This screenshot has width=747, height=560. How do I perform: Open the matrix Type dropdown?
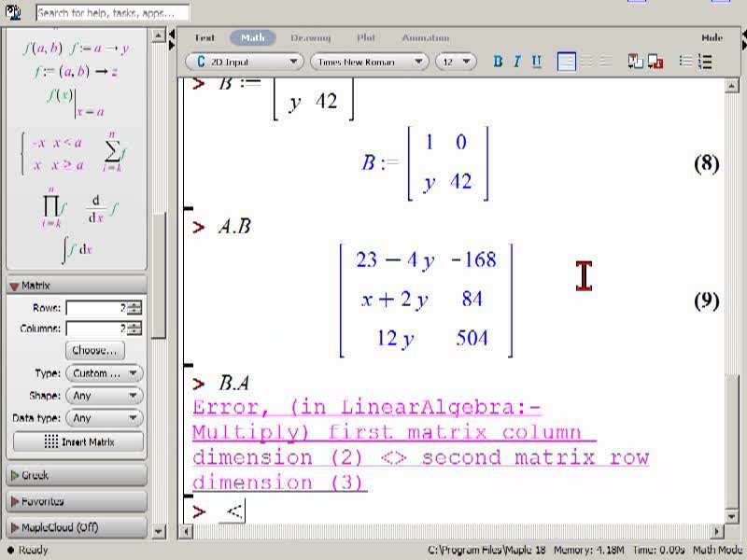(105, 373)
